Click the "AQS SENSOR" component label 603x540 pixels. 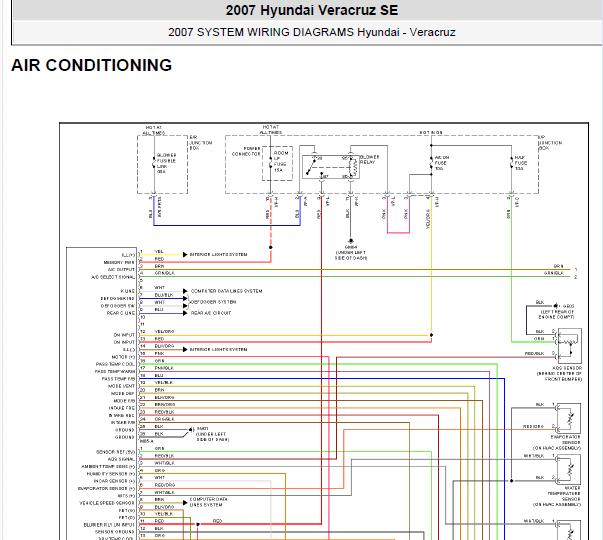point(567,368)
